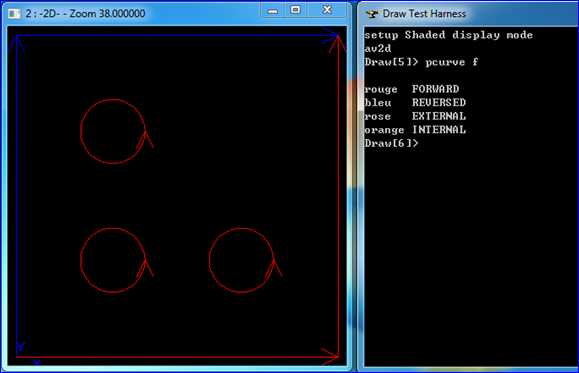
Task: Click the Draw Test Harness window icon
Action: pyautogui.click(x=371, y=14)
